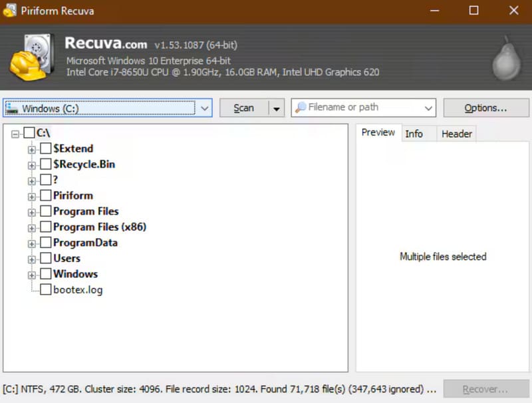Select the ProgramData folder name
The height and width of the screenshot is (403, 532).
coord(86,243)
